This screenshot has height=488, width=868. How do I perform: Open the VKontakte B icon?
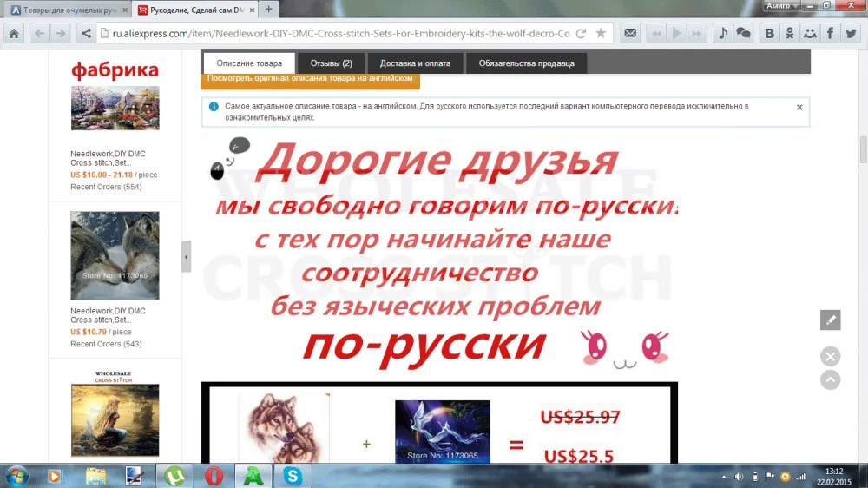click(769, 33)
